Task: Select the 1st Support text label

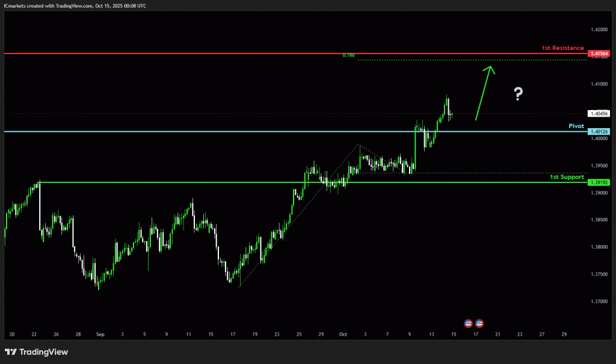Action: click(567, 177)
